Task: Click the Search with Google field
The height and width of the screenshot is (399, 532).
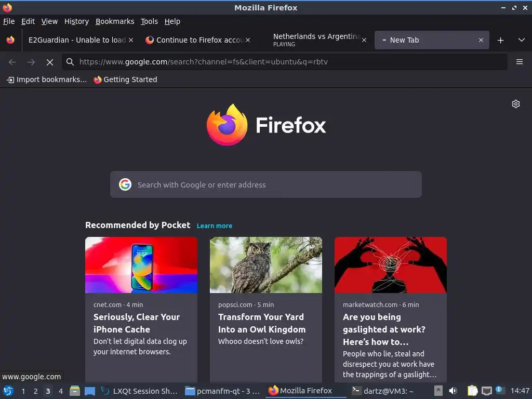Action: pyautogui.click(x=266, y=184)
